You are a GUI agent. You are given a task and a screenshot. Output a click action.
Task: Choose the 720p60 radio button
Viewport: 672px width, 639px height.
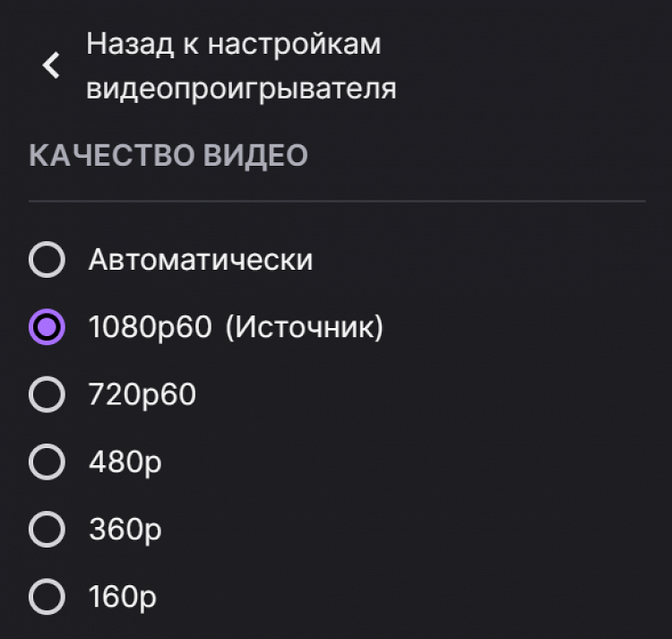[47, 394]
